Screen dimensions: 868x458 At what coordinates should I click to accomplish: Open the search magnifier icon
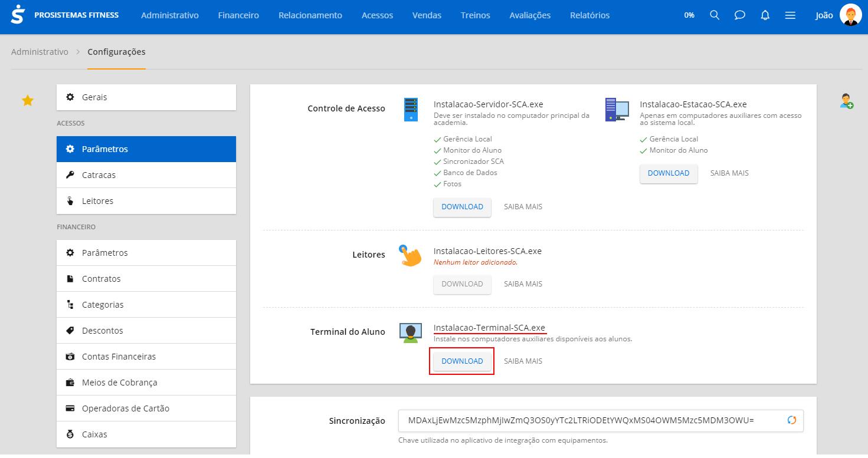point(715,15)
